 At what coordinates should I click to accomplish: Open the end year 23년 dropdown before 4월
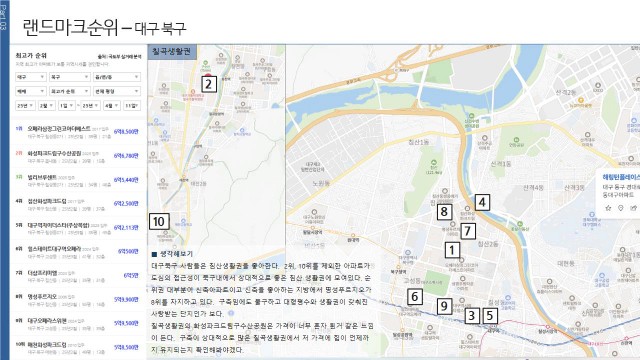coord(90,105)
